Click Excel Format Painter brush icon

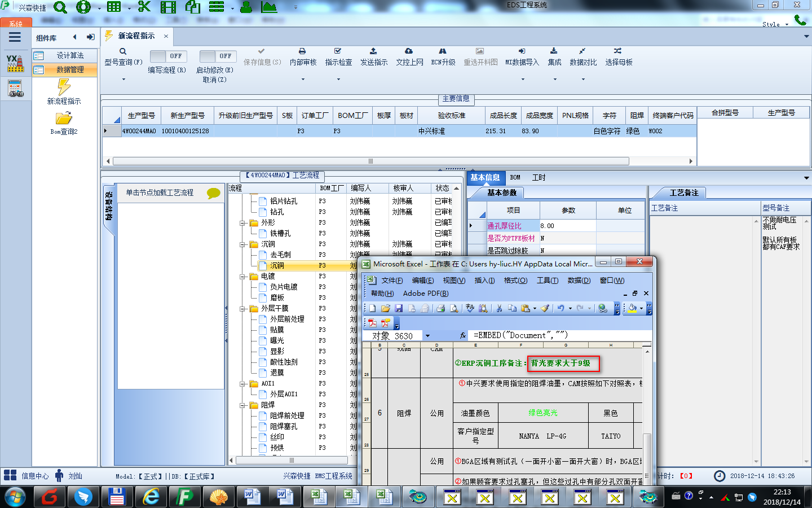(545, 308)
